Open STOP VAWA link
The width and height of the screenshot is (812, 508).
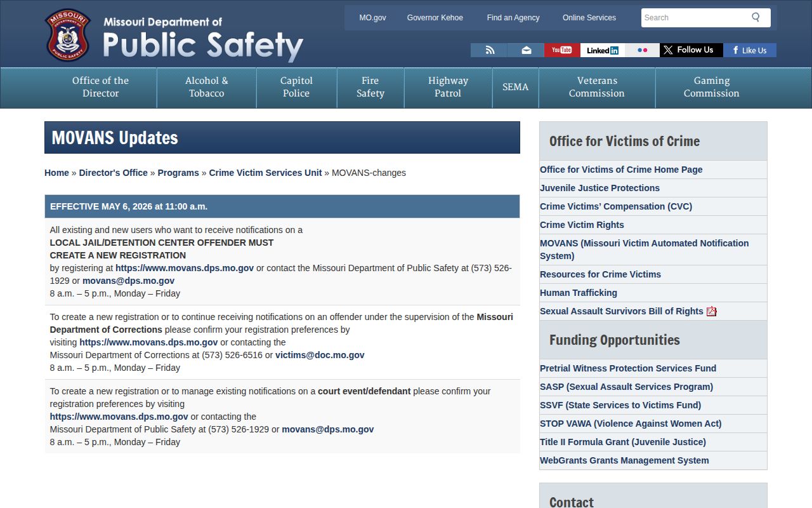point(631,424)
